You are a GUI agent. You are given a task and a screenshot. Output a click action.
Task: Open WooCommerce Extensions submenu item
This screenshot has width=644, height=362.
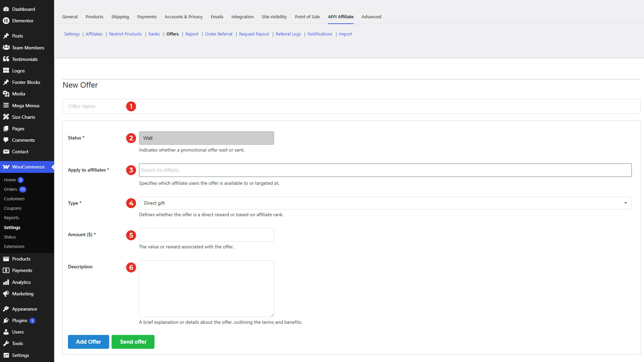(14, 246)
